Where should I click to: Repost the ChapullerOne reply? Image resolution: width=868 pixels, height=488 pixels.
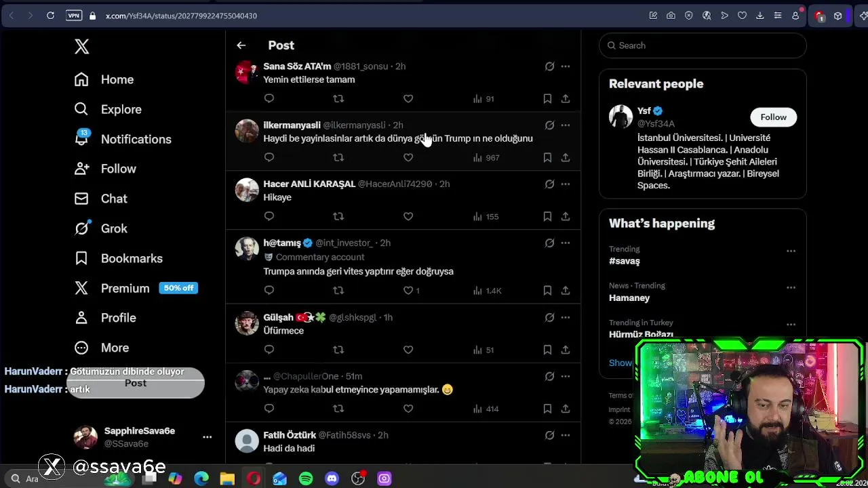coord(338,409)
